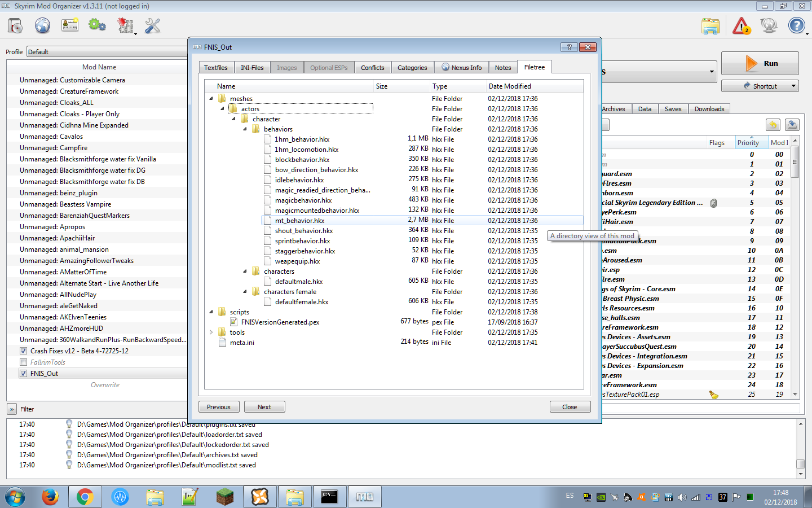This screenshot has height=508, width=812.
Task: Click the log pane scrollbar down arrow
Action: pyautogui.click(x=800, y=474)
